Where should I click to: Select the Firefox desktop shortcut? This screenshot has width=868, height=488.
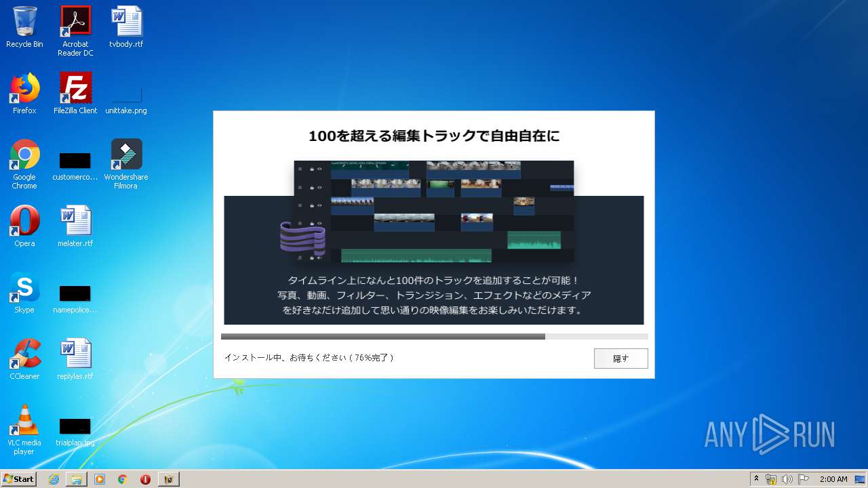24,94
